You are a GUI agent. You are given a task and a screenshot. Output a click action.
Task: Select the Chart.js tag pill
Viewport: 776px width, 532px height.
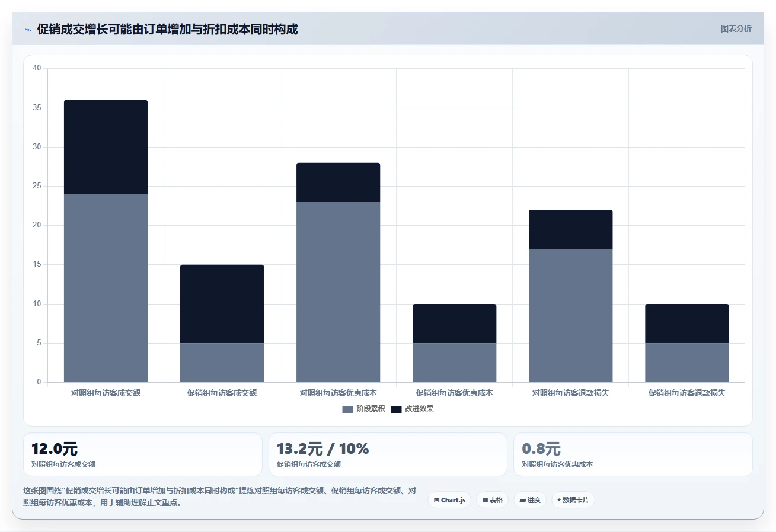(449, 500)
